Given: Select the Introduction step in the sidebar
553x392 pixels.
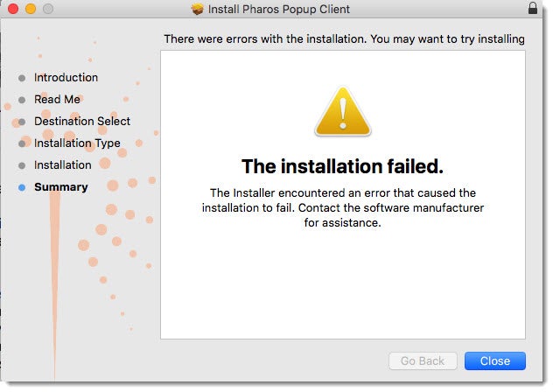Looking at the screenshot, I should click(x=66, y=78).
